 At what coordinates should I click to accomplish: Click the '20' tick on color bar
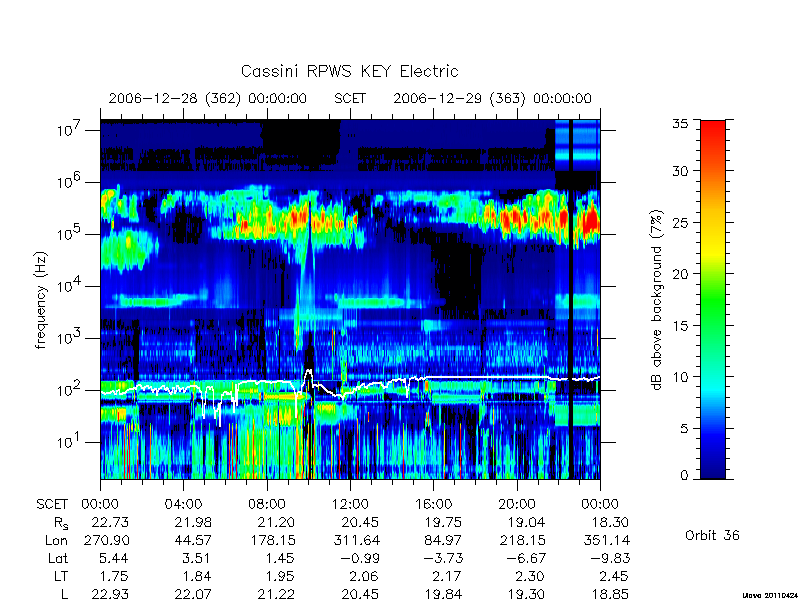click(x=680, y=273)
